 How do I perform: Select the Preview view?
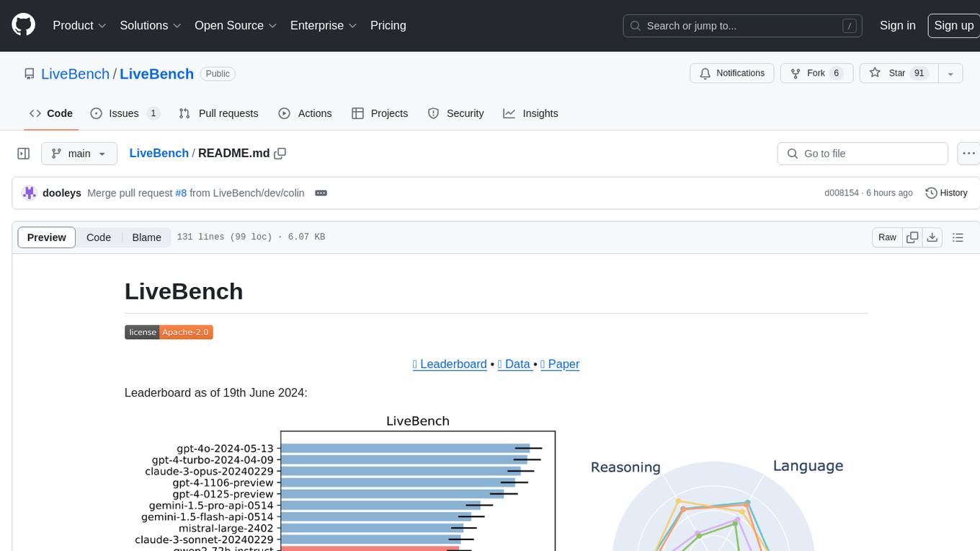[x=47, y=237]
